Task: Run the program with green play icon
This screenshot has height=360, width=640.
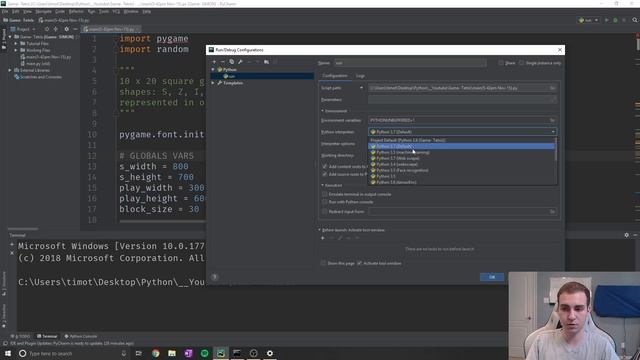Action: [x=607, y=20]
